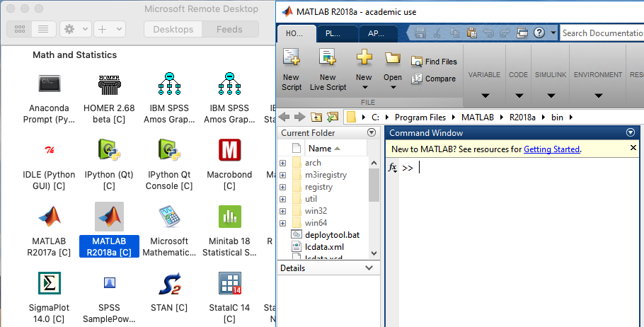This screenshot has height=327, width=644.
Task: Select deploytool.bat file
Action: [333, 235]
